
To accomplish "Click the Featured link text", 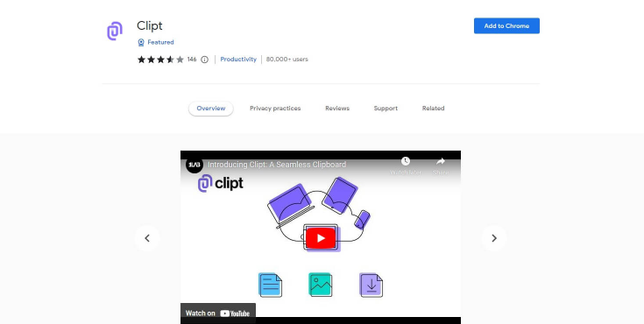I will tap(160, 42).
